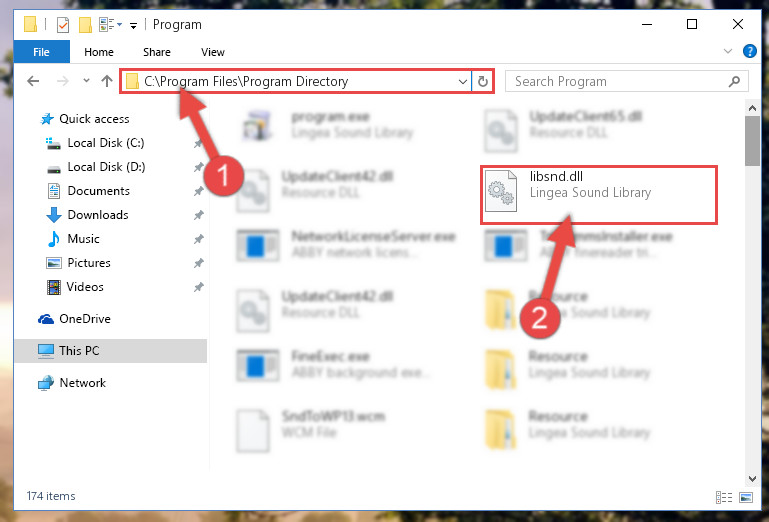The width and height of the screenshot is (769, 522).
Task: Expand the ribbon with the chevron
Action: (728, 51)
